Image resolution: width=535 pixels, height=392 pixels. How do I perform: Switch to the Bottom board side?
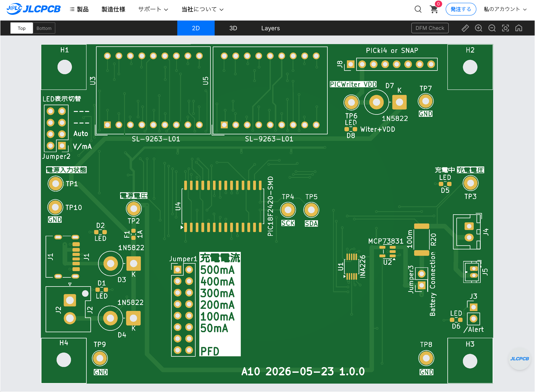click(44, 28)
